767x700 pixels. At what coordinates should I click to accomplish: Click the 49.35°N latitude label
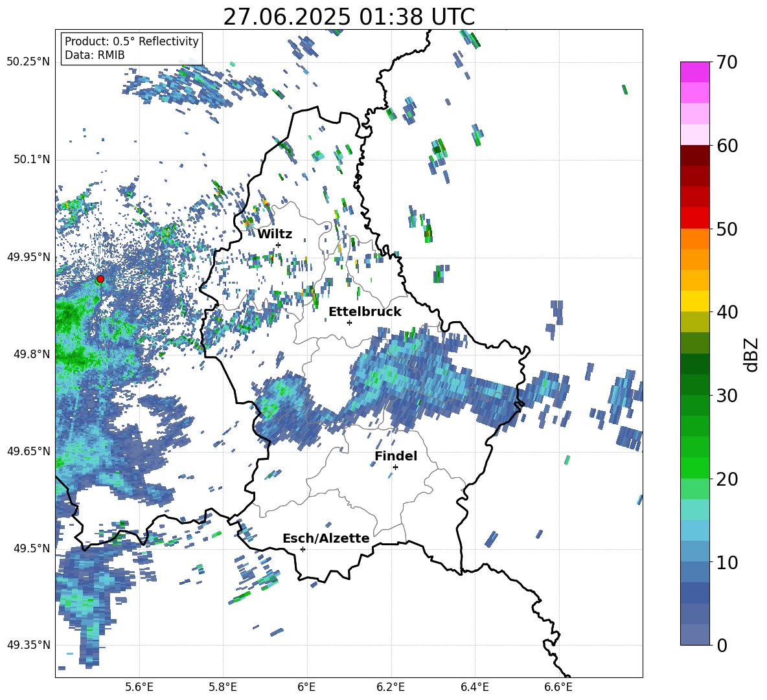[x=29, y=645]
